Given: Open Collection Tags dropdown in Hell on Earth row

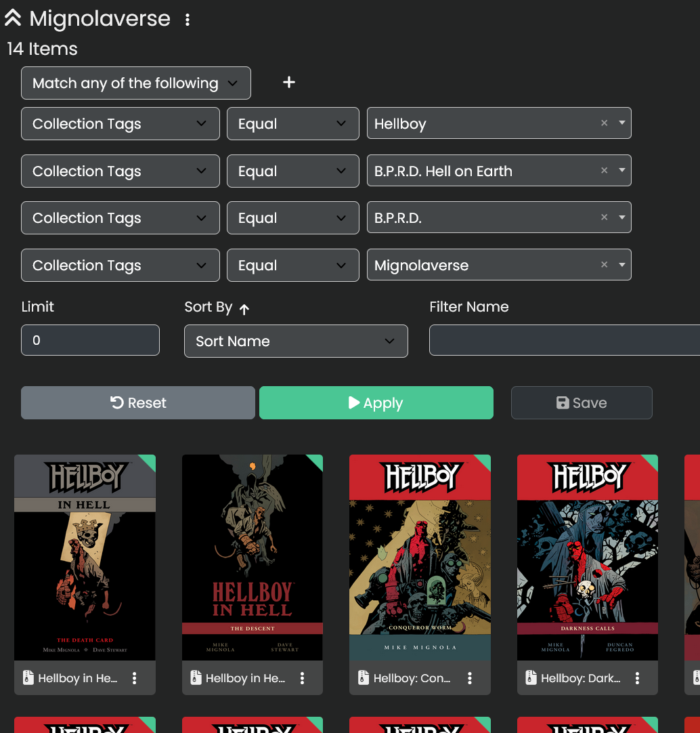Looking at the screenshot, I should [121, 171].
